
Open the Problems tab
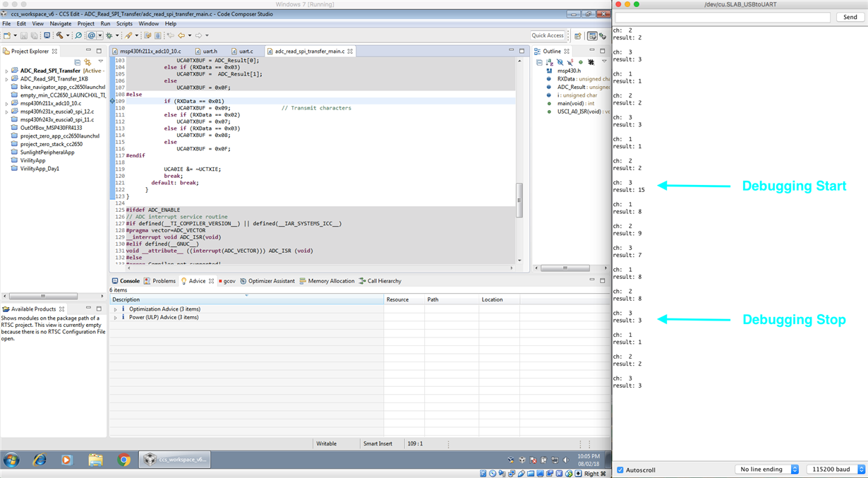click(159, 281)
